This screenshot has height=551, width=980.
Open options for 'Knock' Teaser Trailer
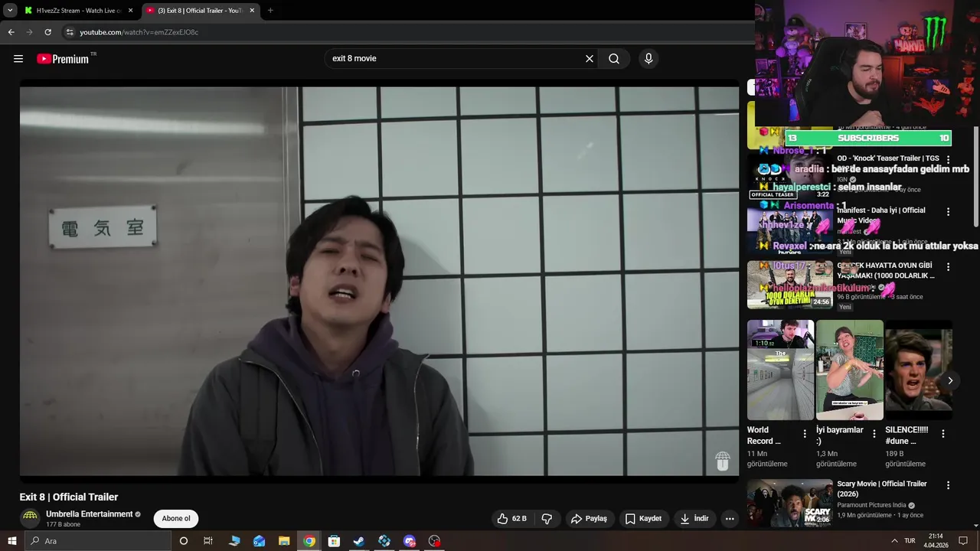tap(948, 160)
